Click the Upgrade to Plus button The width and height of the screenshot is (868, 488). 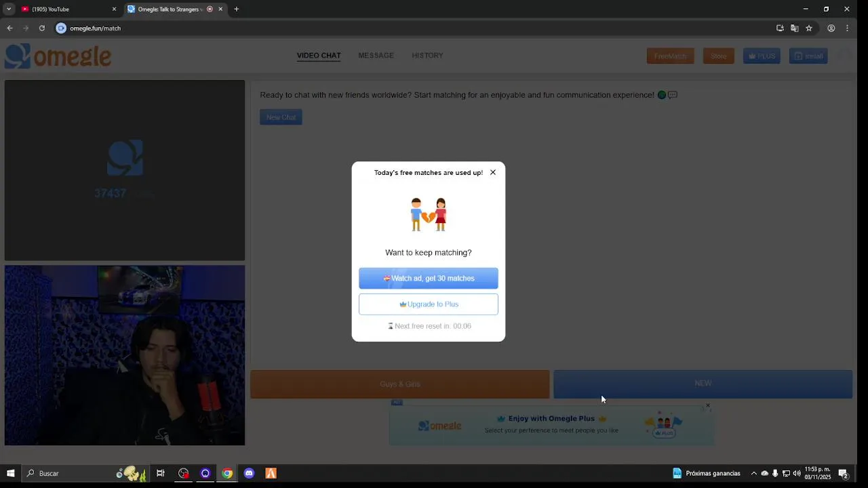429,304
